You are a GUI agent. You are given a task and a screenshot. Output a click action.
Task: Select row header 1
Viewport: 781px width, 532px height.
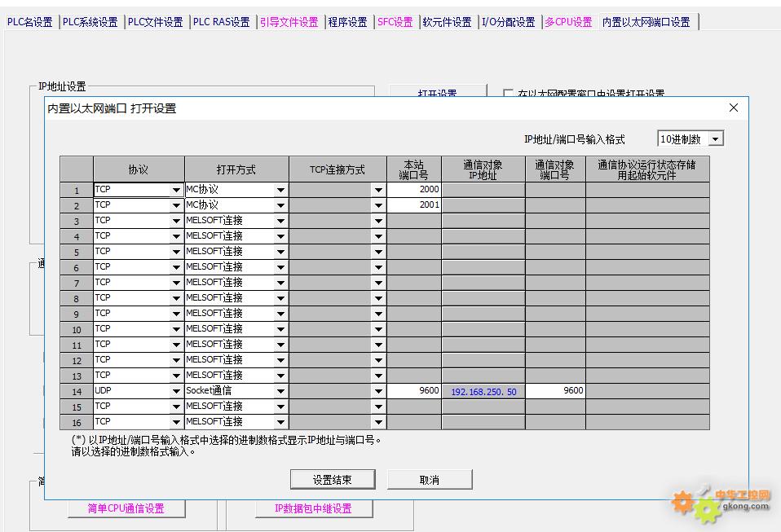76,190
